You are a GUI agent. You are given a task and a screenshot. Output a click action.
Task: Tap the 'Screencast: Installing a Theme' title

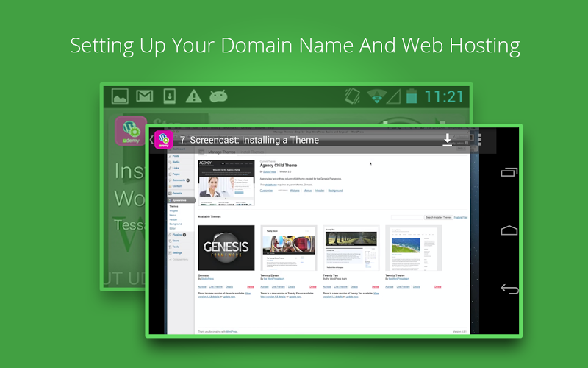coord(254,140)
